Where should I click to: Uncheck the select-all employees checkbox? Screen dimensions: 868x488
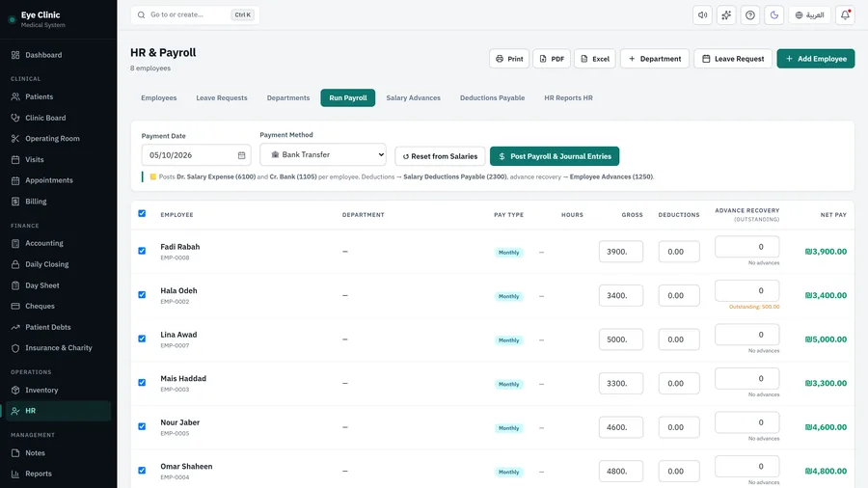pos(142,213)
